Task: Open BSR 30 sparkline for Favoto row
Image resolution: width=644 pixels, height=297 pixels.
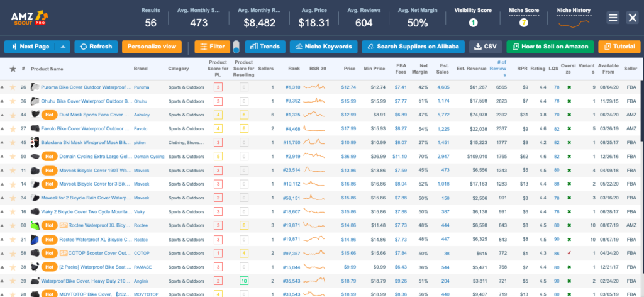Action: tap(314, 128)
